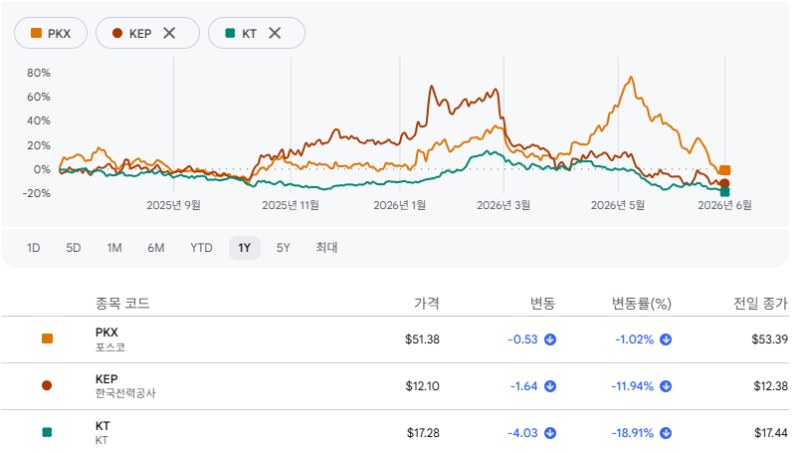This screenshot has width=800, height=453.
Task: Switch chart range to 5Y
Action: coord(283,248)
